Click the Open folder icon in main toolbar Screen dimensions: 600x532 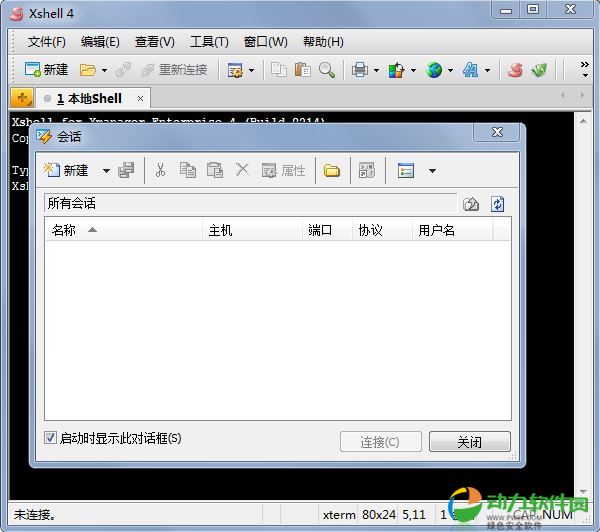[x=88, y=70]
